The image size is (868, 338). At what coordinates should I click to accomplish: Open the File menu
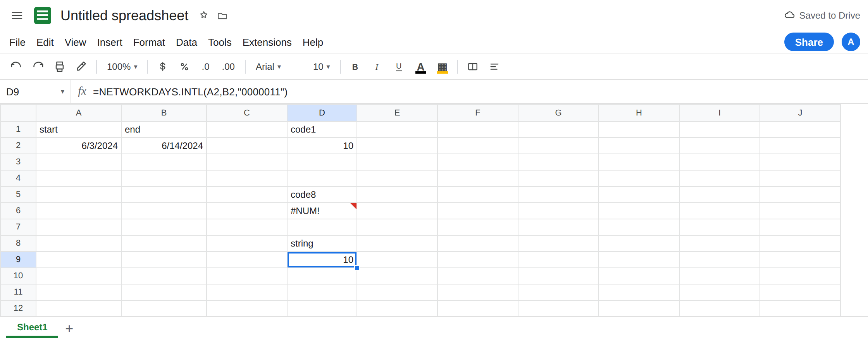coord(17,42)
